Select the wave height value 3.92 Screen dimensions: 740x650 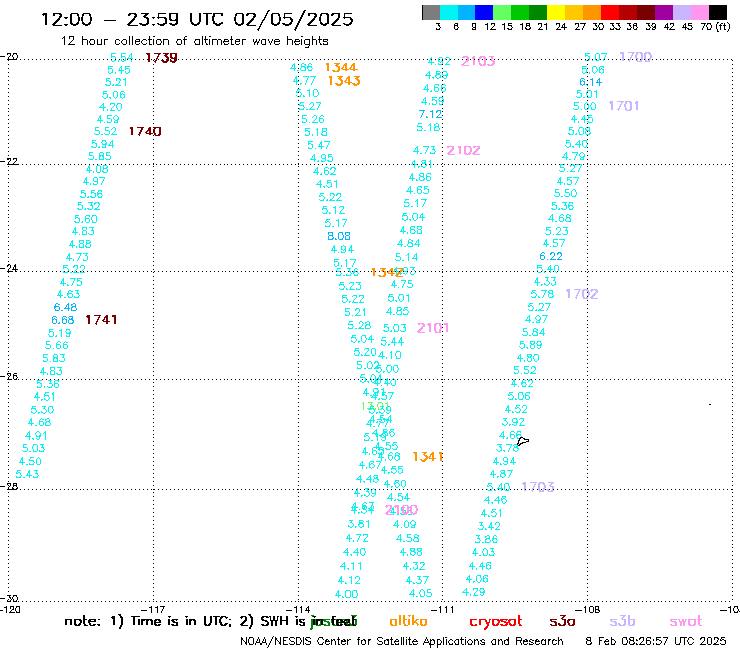click(x=513, y=422)
